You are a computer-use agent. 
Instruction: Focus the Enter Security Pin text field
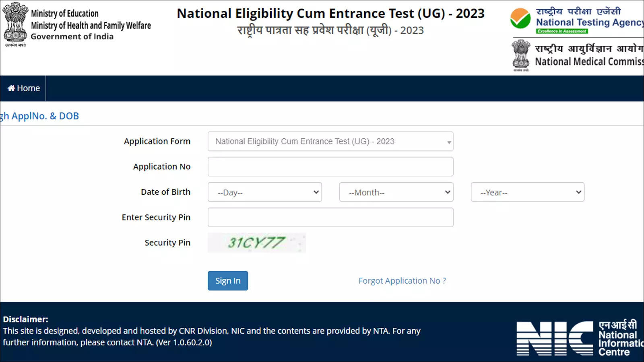[330, 217]
